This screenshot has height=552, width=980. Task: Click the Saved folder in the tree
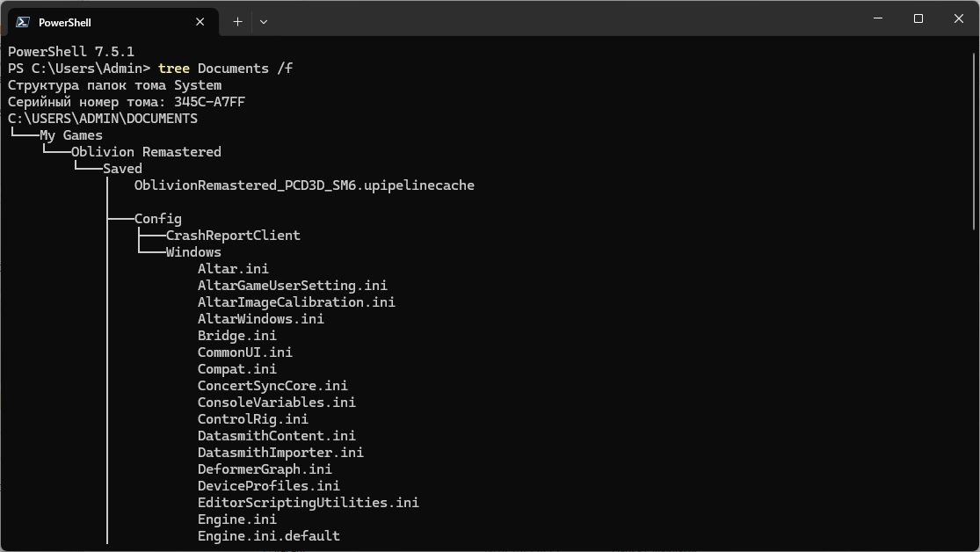pyautogui.click(x=122, y=169)
